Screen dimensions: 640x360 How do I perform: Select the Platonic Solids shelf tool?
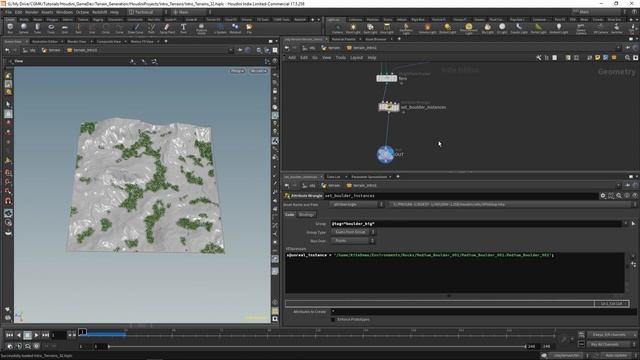pyautogui.click(x=201, y=28)
